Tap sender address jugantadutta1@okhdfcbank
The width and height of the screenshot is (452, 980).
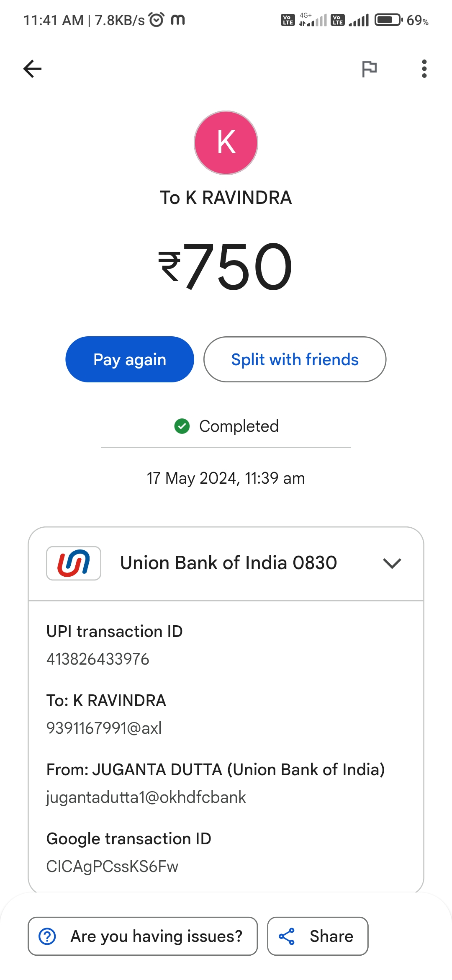(x=146, y=797)
